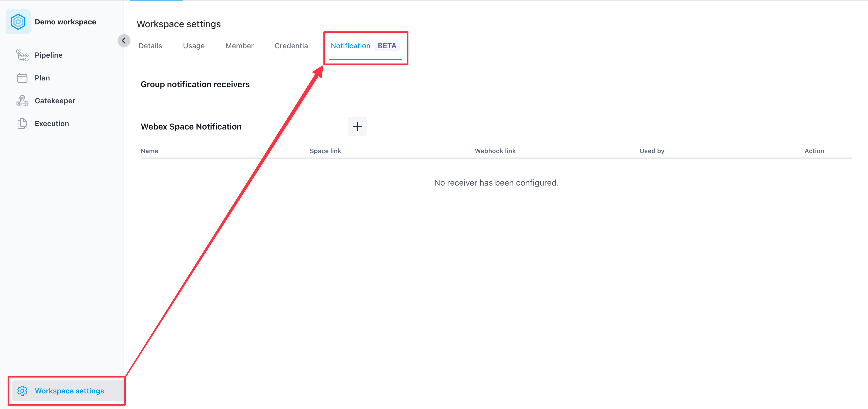
Task: Click the Webhook link column header
Action: (x=495, y=151)
